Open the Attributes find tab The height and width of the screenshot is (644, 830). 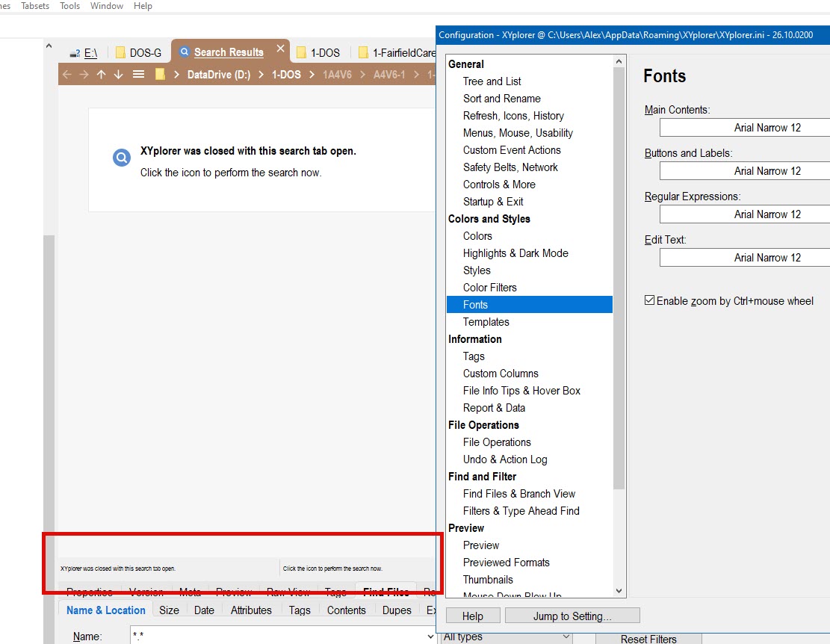[251, 610]
